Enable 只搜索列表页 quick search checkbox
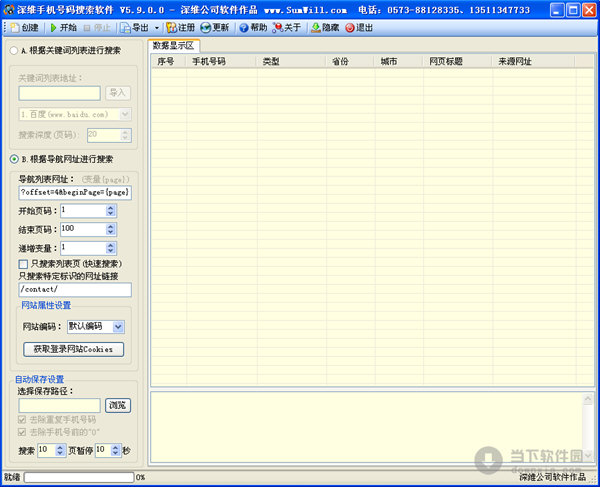The height and width of the screenshot is (487, 600). (x=23, y=264)
